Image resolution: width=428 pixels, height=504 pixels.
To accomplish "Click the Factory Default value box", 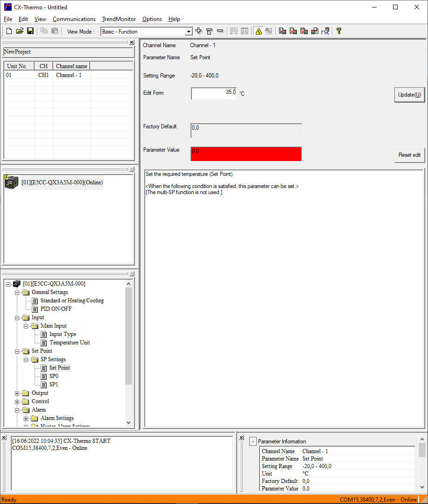I will coord(246,131).
